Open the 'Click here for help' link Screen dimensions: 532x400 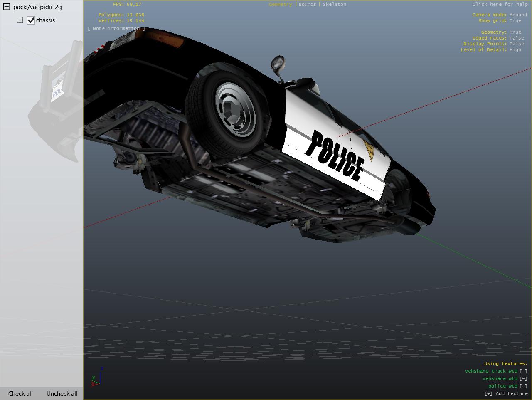pyautogui.click(x=500, y=4)
